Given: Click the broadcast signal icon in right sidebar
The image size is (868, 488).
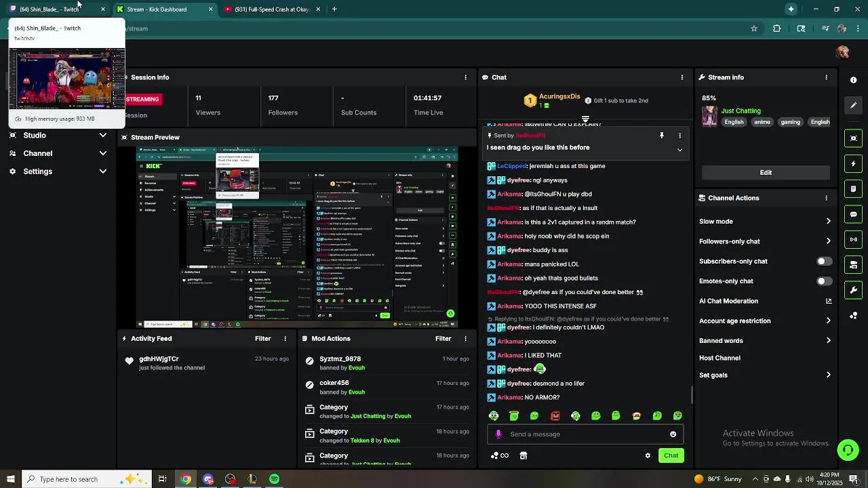Looking at the screenshot, I should pyautogui.click(x=853, y=239).
